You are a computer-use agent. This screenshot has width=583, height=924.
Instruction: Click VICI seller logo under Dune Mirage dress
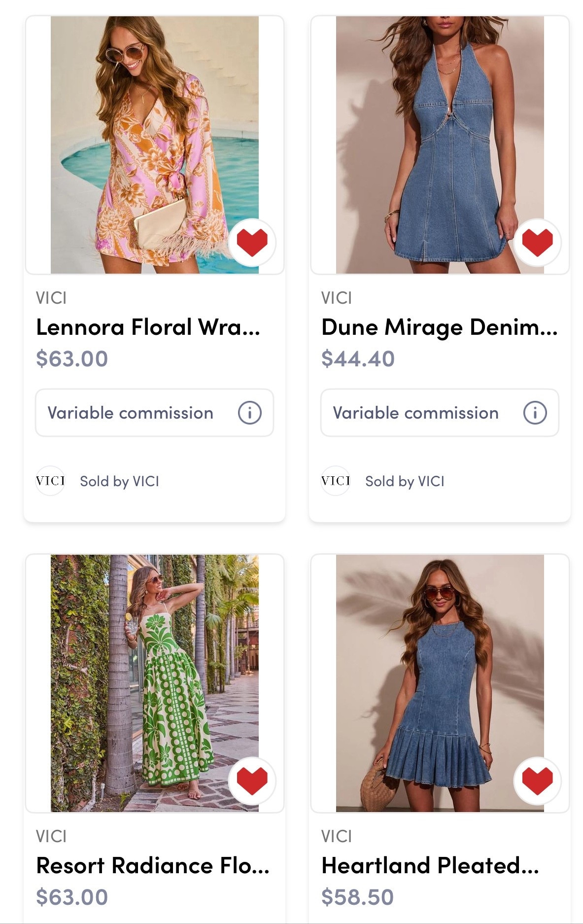tap(336, 481)
